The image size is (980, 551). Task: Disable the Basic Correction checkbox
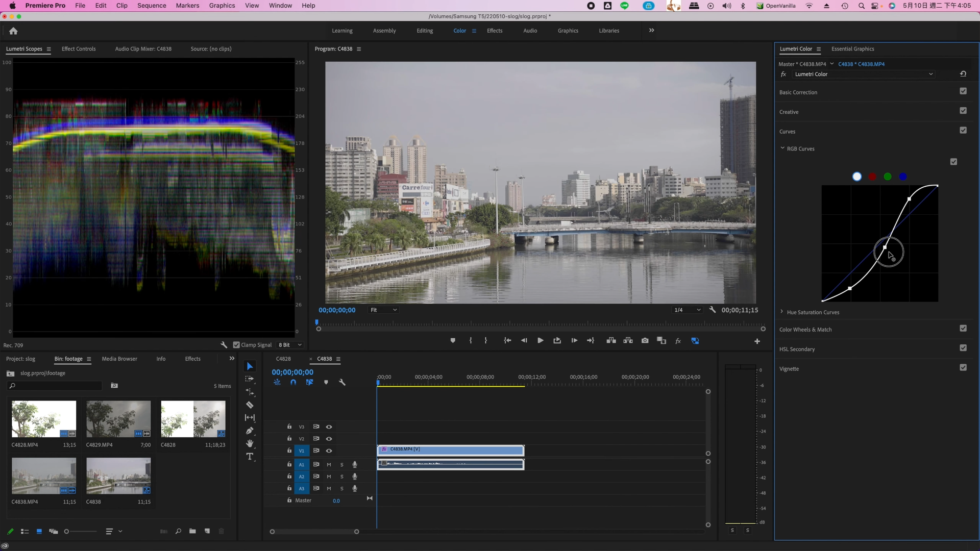[963, 91]
